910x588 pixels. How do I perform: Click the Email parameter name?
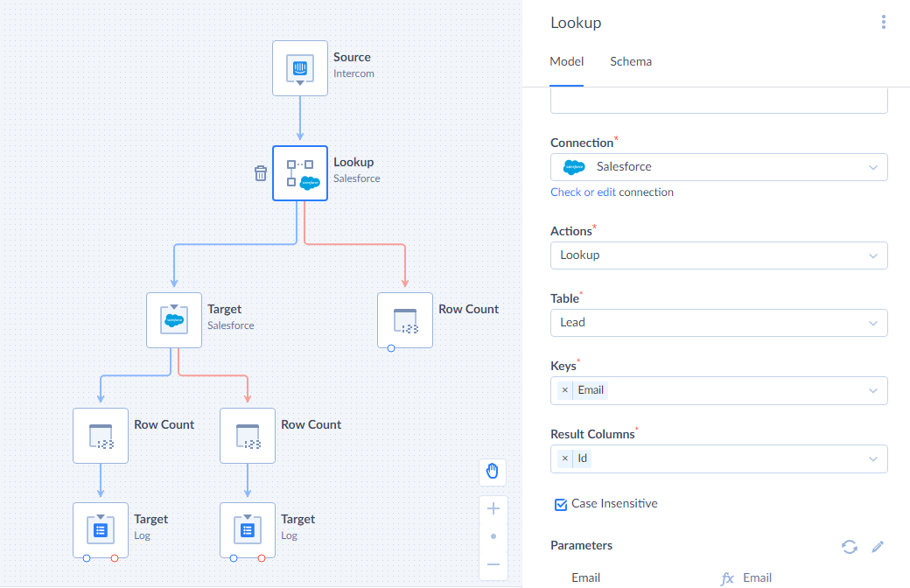585,577
